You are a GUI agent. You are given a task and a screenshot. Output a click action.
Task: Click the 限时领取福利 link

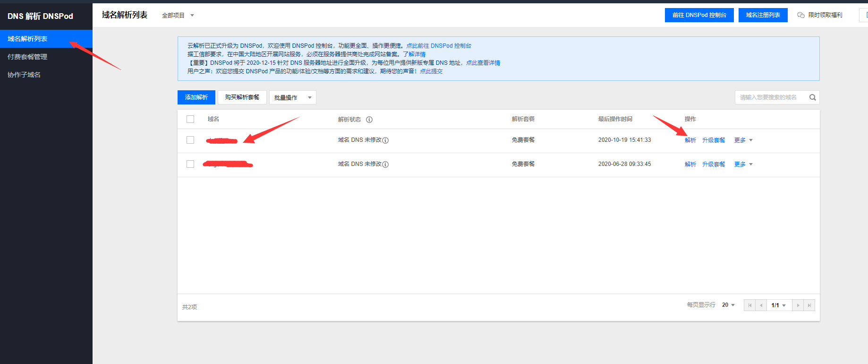825,15
